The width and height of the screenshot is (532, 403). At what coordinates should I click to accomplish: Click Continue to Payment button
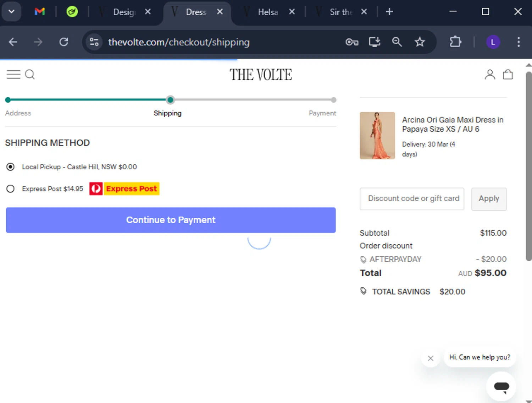[171, 220]
